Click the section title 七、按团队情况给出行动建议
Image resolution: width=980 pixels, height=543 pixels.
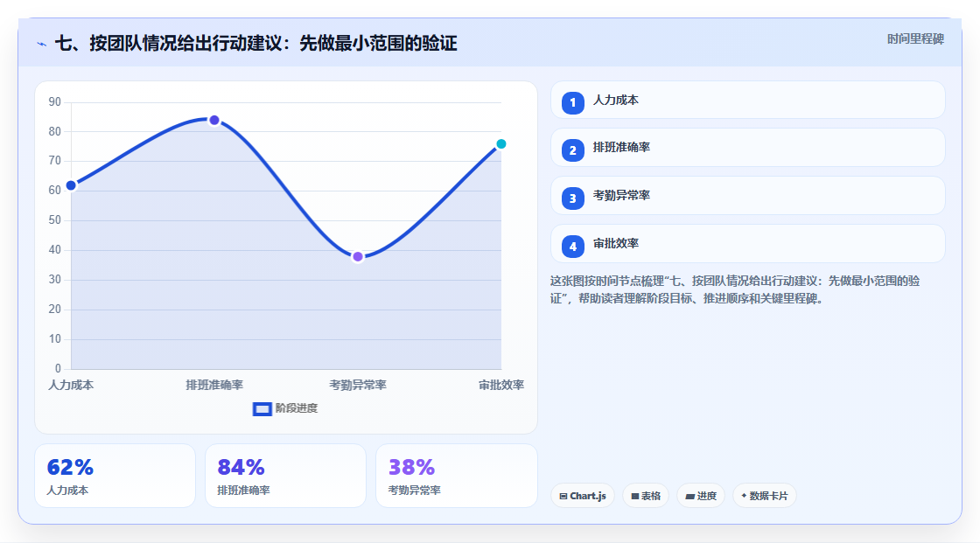(256, 44)
